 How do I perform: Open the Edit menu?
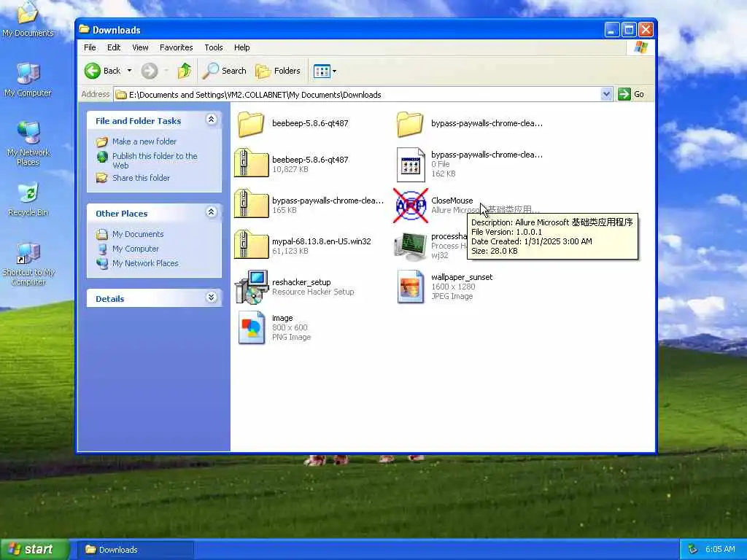tap(114, 47)
